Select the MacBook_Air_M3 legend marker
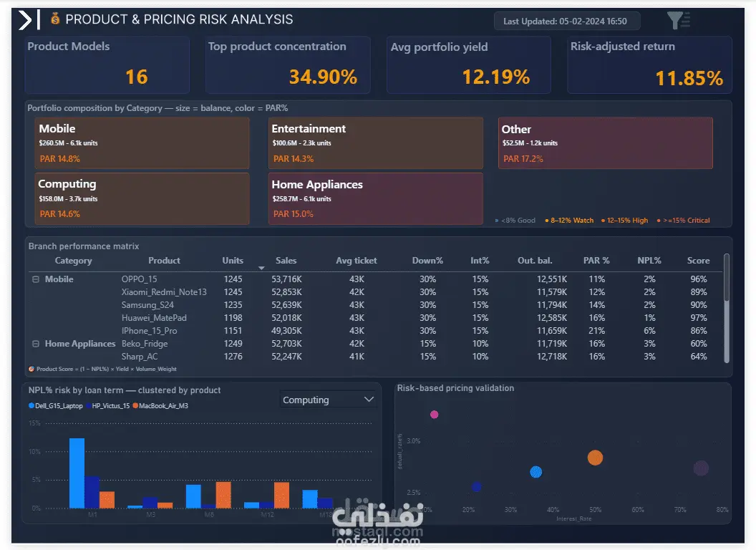The height and width of the screenshot is (550, 756). tap(135, 406)
